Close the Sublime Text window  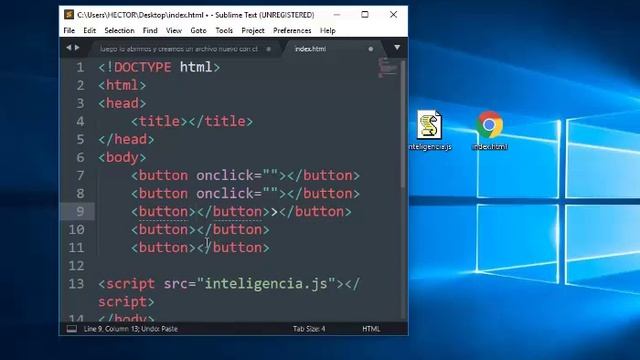pyautogui.click(x=393, y=15)
